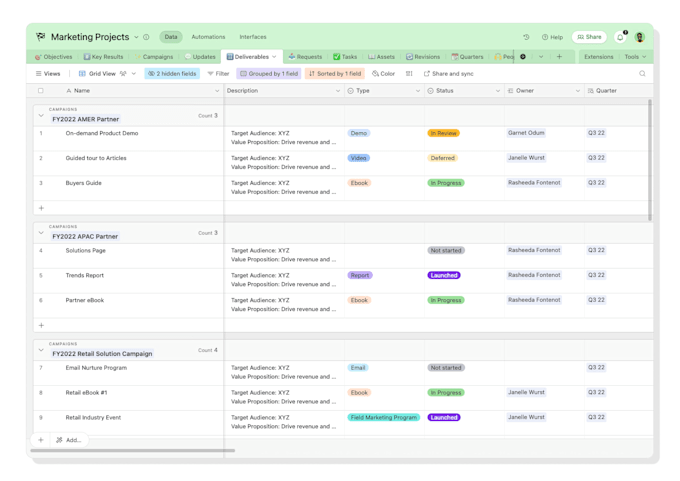Screen dimensions: 680x481
Task: Click the vertical scrollbar
Action: pos(650,160)
